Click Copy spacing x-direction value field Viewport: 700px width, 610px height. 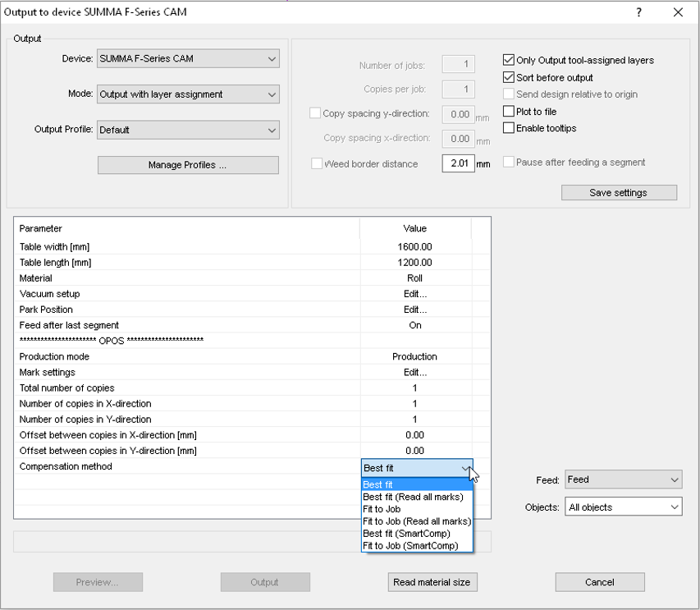458,139
